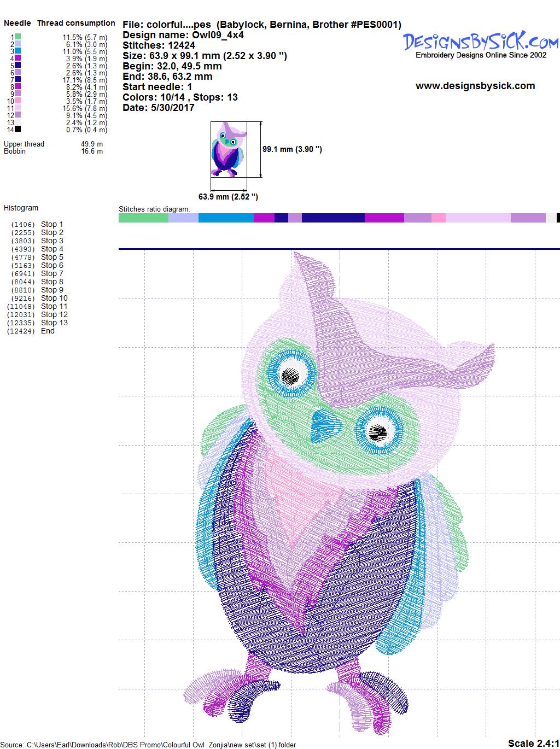Click pink segment in stitches ratio bar
The image size is (560, 749).
[438, 218]
